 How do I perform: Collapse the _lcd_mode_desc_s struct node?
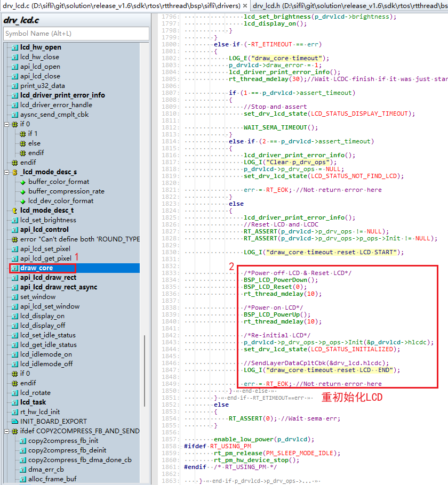click(x=7, y=172)
